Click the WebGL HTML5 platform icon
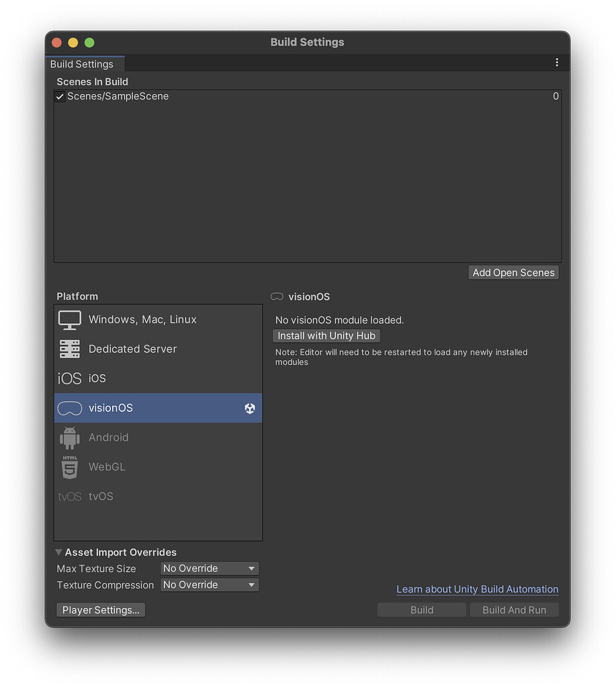Viewport: 616px width, 688px height. coord(69,467)
